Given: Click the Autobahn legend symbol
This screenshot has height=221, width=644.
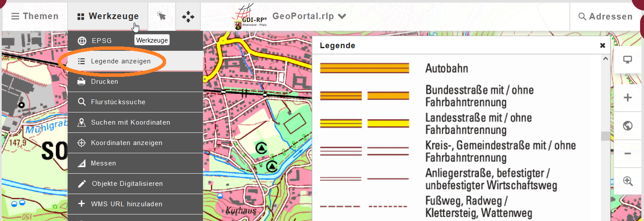Looking at the screenshot, I should [364, 68].
